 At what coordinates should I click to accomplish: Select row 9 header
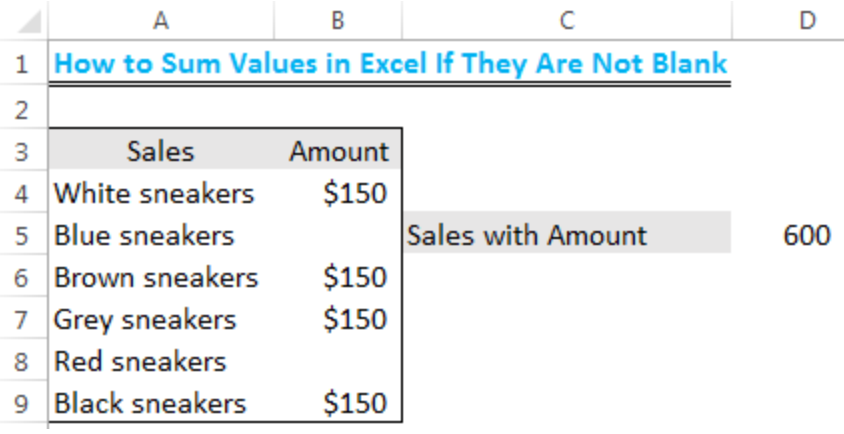(22, 404)
